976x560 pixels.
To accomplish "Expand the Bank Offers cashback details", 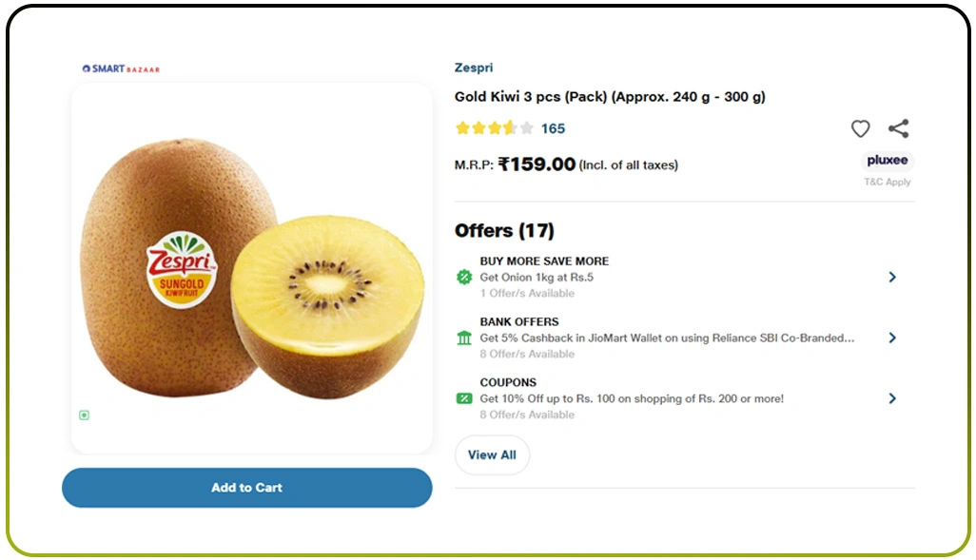I will (x=892, y=338).
